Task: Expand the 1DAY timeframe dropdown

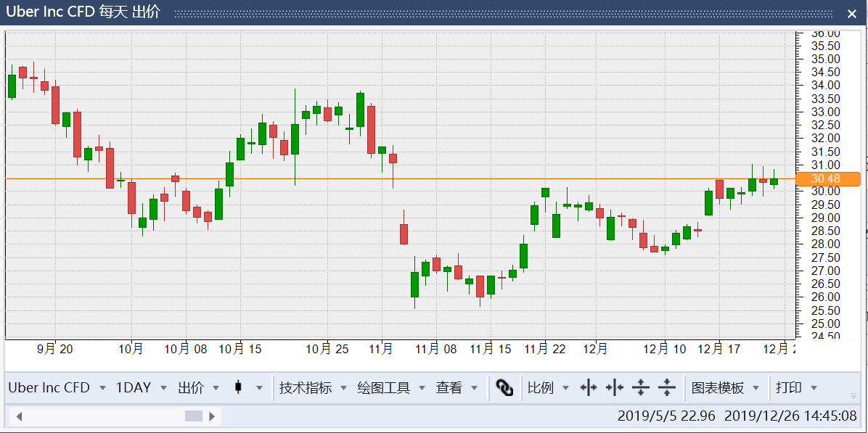Action: (x=163, y=388)
